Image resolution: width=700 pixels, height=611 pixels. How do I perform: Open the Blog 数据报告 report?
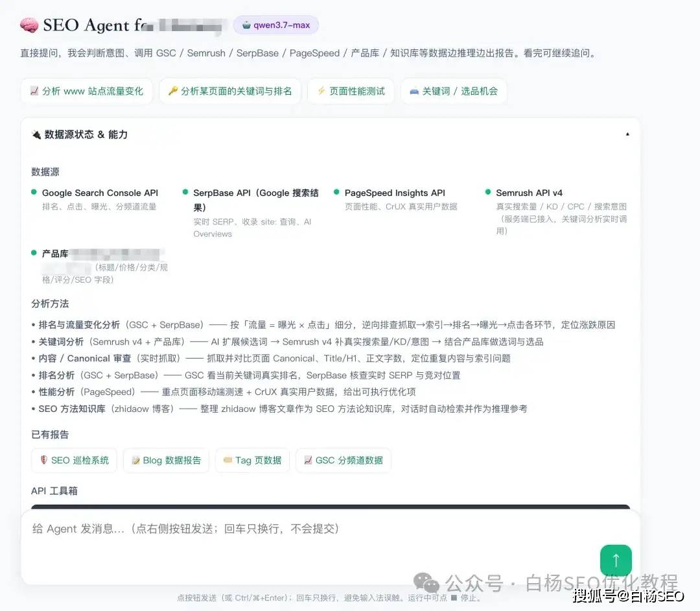point(166,461)
